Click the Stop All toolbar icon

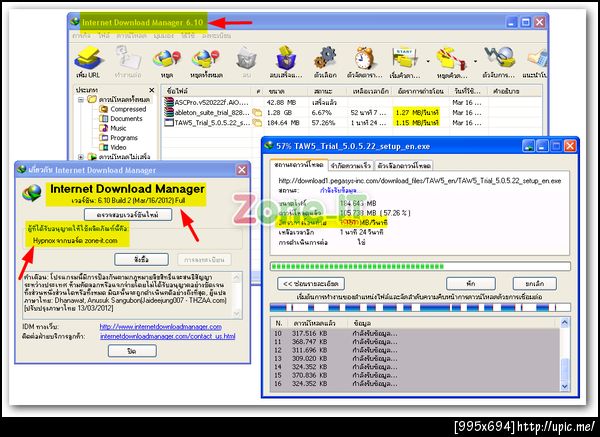[206, 63]
